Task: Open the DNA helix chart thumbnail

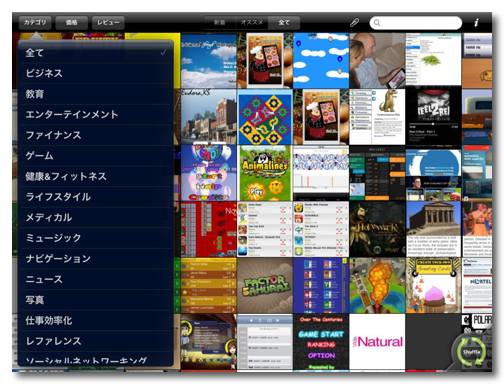Action: [321, 173]
